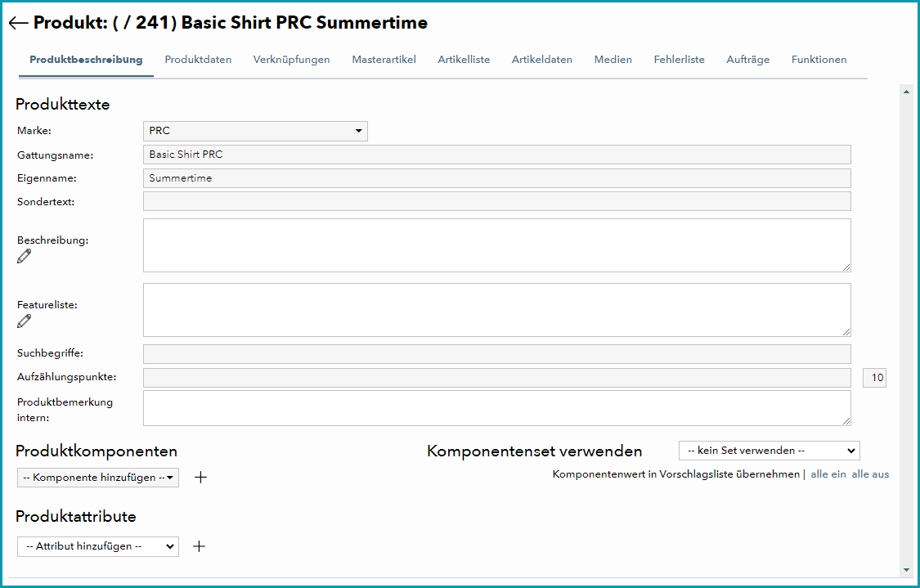This screenshot has width=920, height=588.
Task: Open the Komponente hinzufügen dropdown
Action: point(98,478)
